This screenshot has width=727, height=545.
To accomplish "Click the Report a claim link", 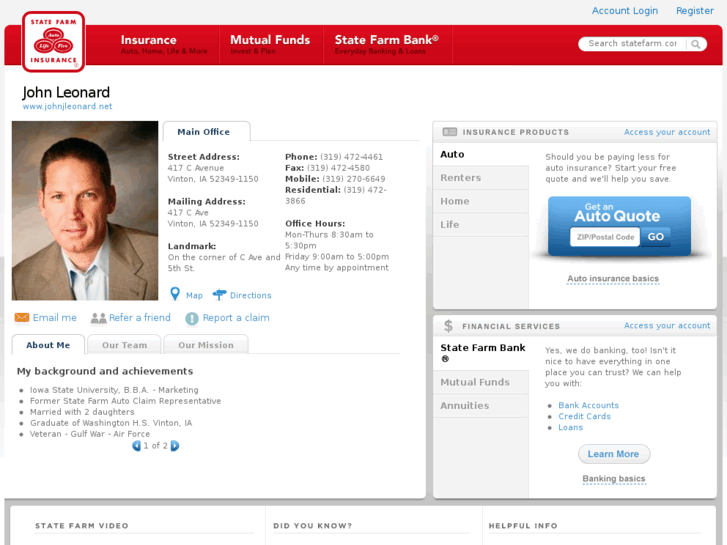I will pyautogui.click(x=236, y=318).
